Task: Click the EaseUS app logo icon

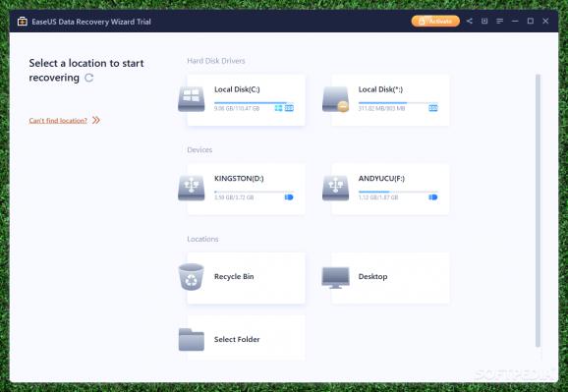Action: [x=23, y=22]
